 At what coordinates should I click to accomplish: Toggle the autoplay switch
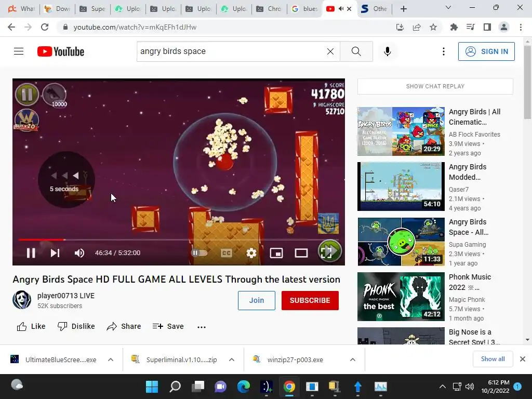pos(199,253)
